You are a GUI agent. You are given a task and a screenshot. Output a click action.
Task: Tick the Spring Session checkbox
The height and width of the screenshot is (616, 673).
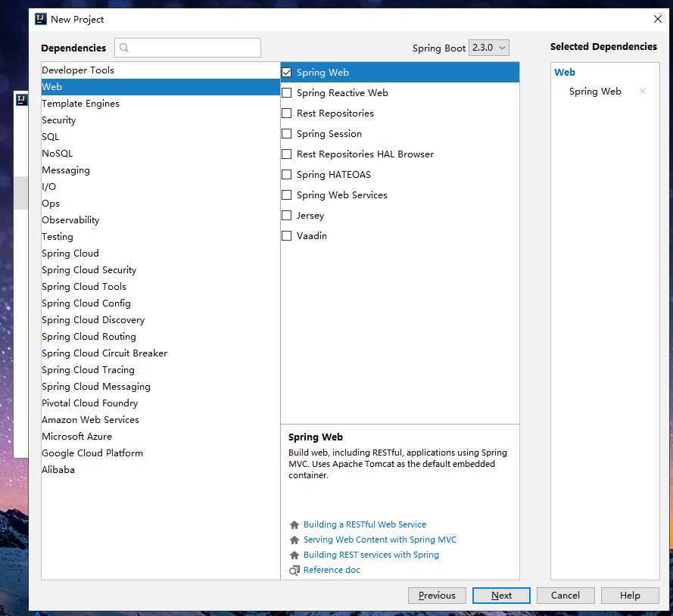point(286,134)
